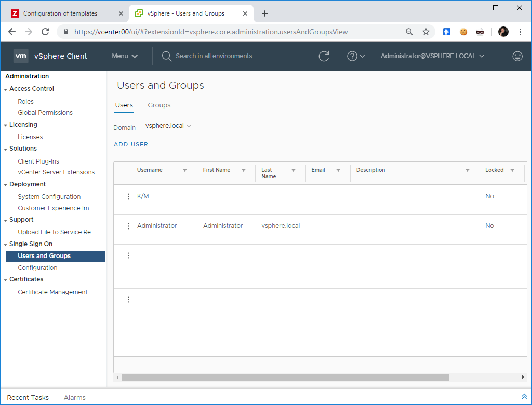Collapse the Licensing section
The width and height of the screenshot is (532, 405).
click(5, 125)
